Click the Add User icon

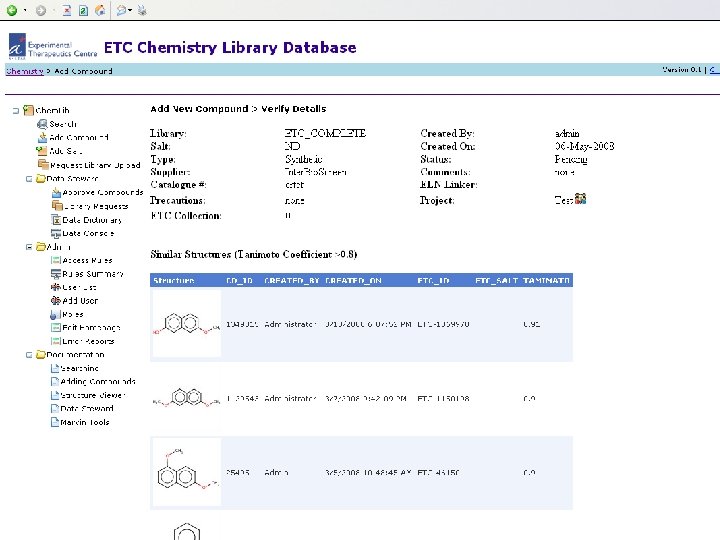coord(56,301)
